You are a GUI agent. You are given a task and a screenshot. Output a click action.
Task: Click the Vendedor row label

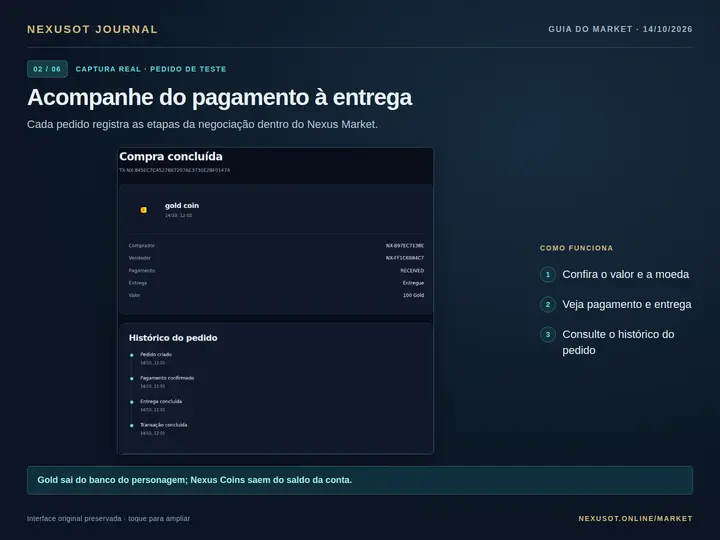[x=140, y=258]
